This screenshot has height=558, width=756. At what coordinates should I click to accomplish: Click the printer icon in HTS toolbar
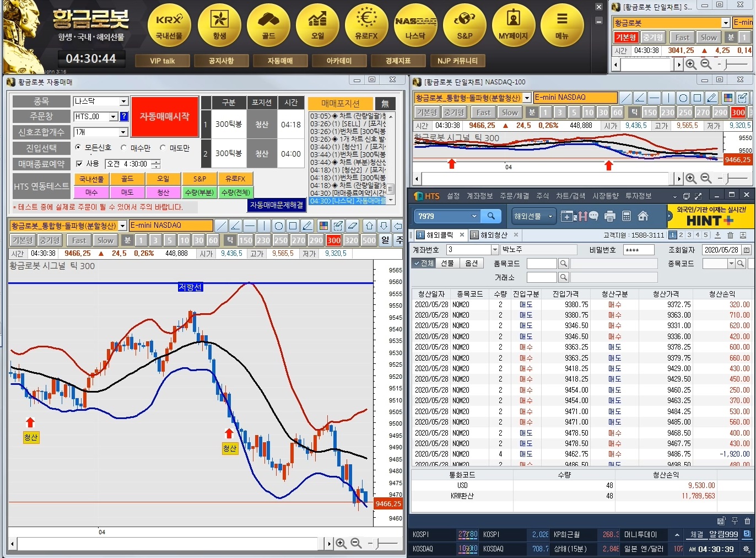611,216
